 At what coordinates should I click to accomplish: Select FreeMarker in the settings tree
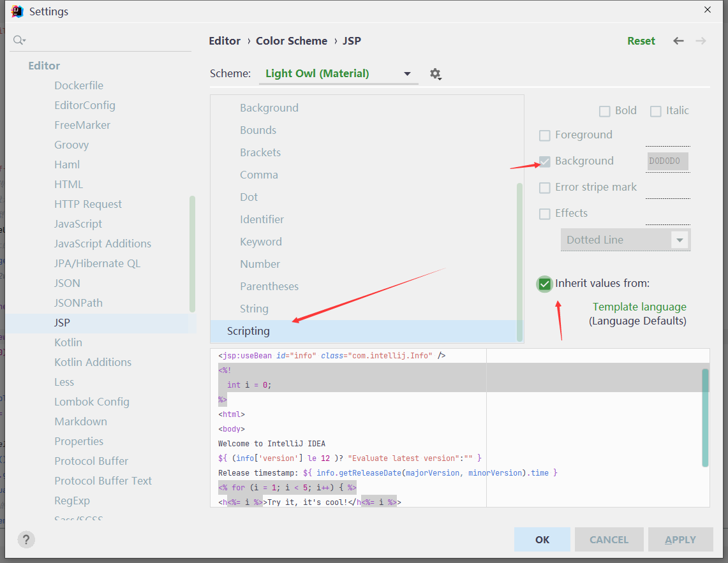coord(82,125)
